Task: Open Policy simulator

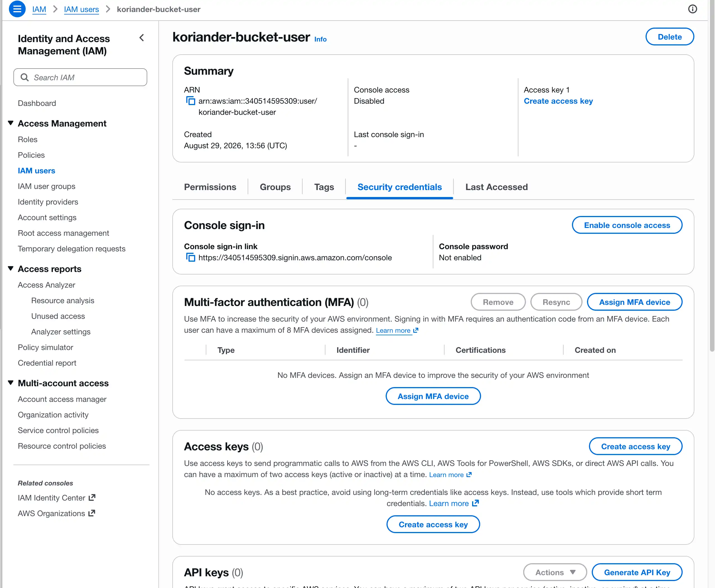Action: (45, 347)
